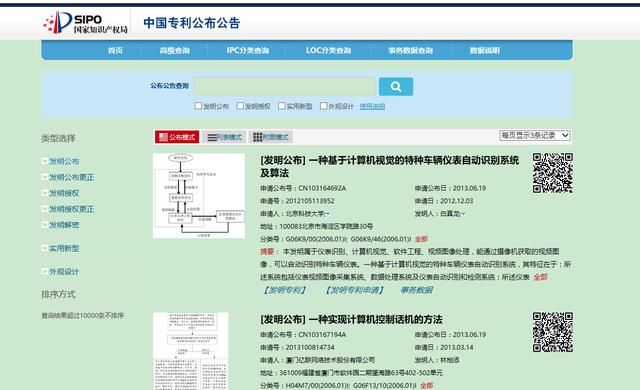Open 数据说明 in navigation bar
The height and width of the screenshot is (390, 640).
pos(484,50)
